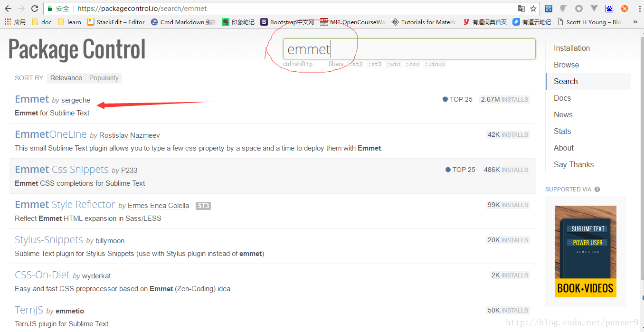Open the Emmet package by sergeche

click(32, 99)
